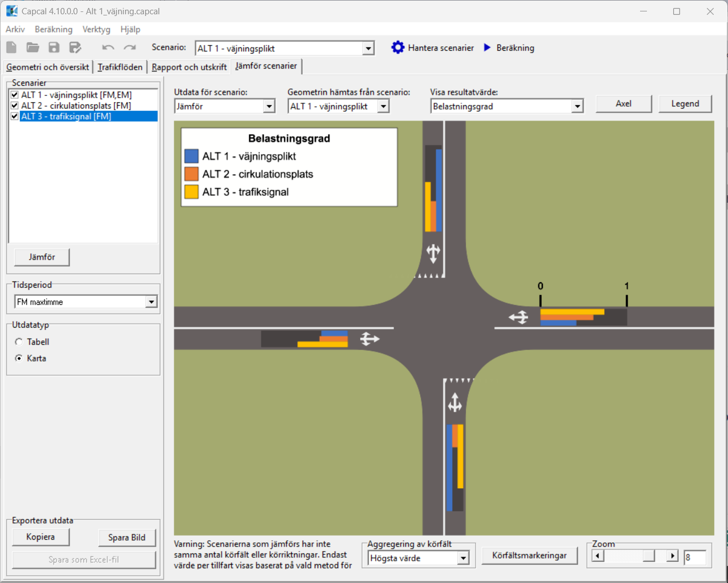Select the Tabell radio button

click(x=19, y=341)
